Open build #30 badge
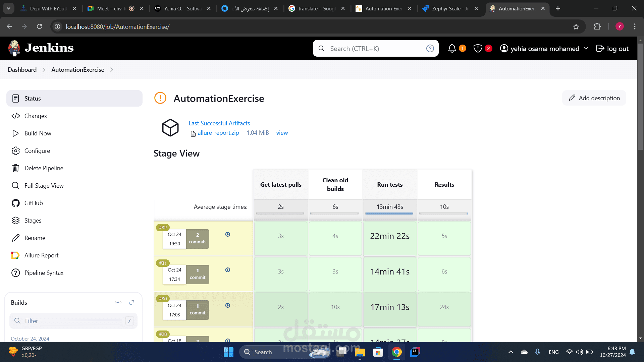 (163, 299)
